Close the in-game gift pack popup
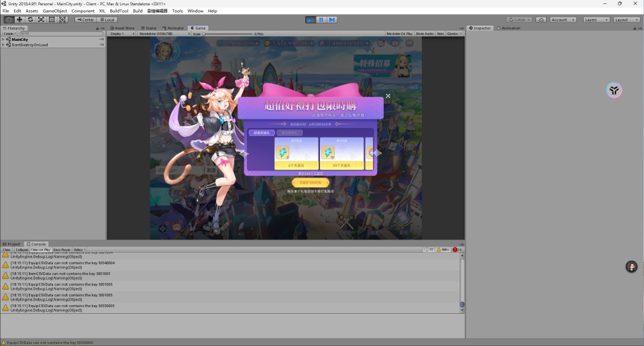644x346 pixels. click(x=388, y=96)
